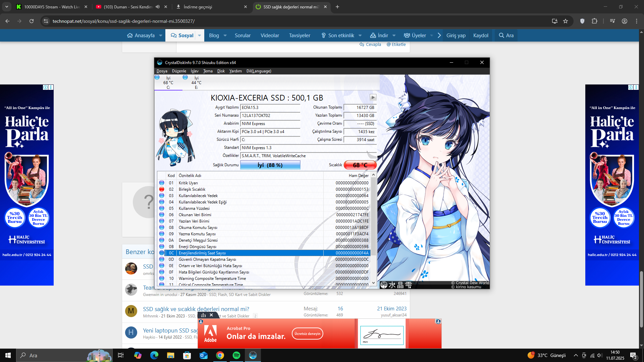Click the next disk arrow in CrystalDiskInfo
Image resolution: width=644 pixels, height=362 pixels.
click(x=373, y=97)
